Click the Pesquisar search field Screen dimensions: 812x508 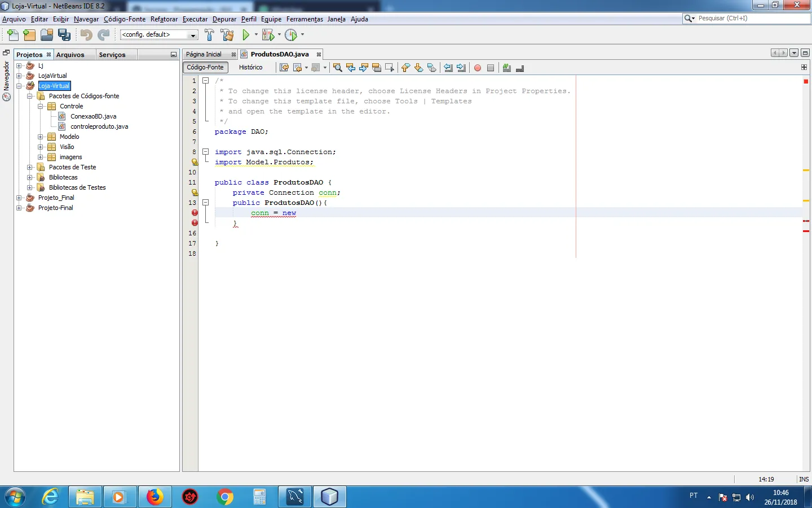[750, 19]
